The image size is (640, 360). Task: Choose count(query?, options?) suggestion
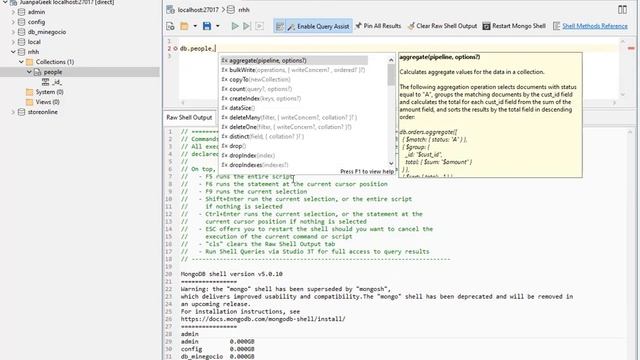point(294,89)
